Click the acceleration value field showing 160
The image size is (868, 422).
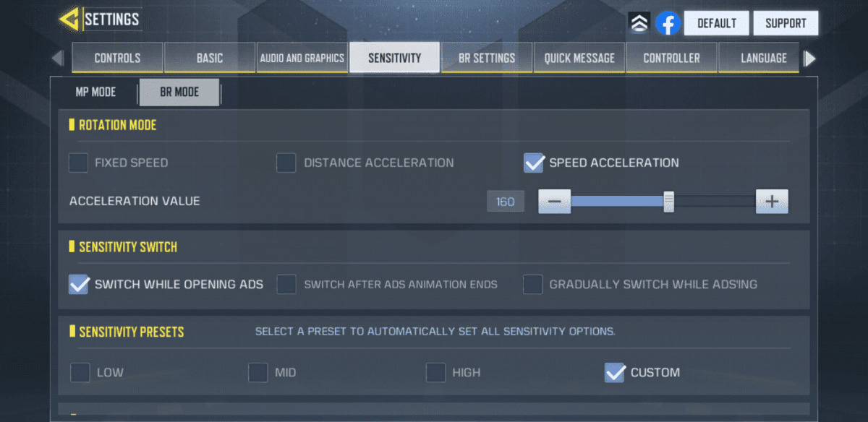(506, 202)
